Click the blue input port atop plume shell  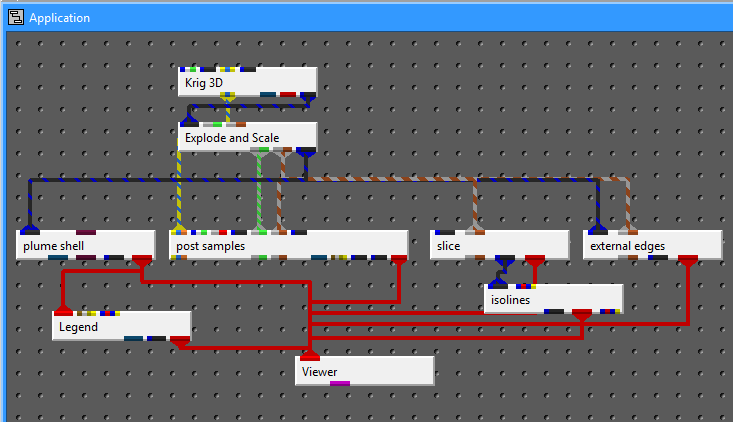[x=28, y=228]
